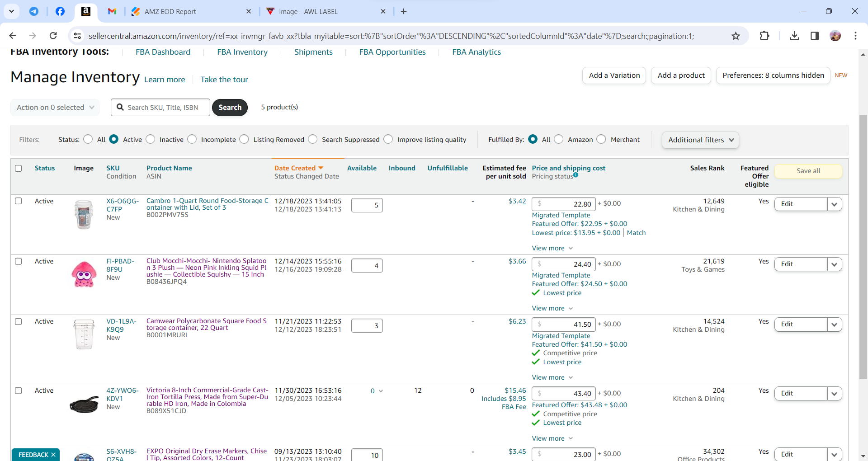Select Improve listing quality filter
Screen dimensions: 868x461
[x=388, y=139]
